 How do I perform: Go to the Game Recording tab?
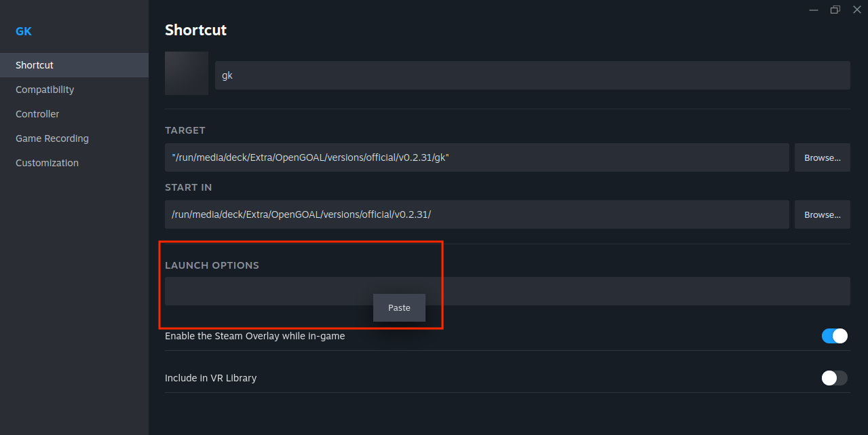click(x=52, y=138)
